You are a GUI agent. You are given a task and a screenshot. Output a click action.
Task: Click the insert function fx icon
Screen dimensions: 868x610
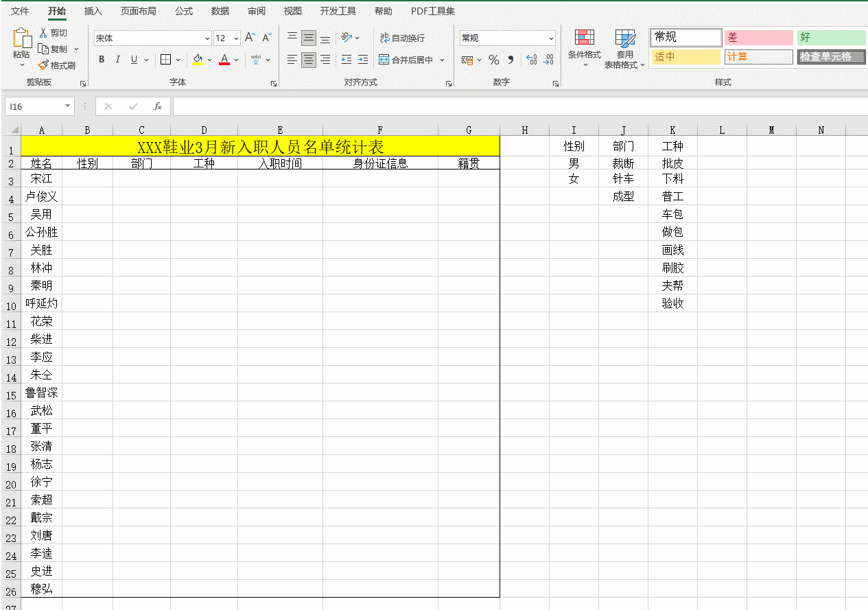tap(157, 106)
